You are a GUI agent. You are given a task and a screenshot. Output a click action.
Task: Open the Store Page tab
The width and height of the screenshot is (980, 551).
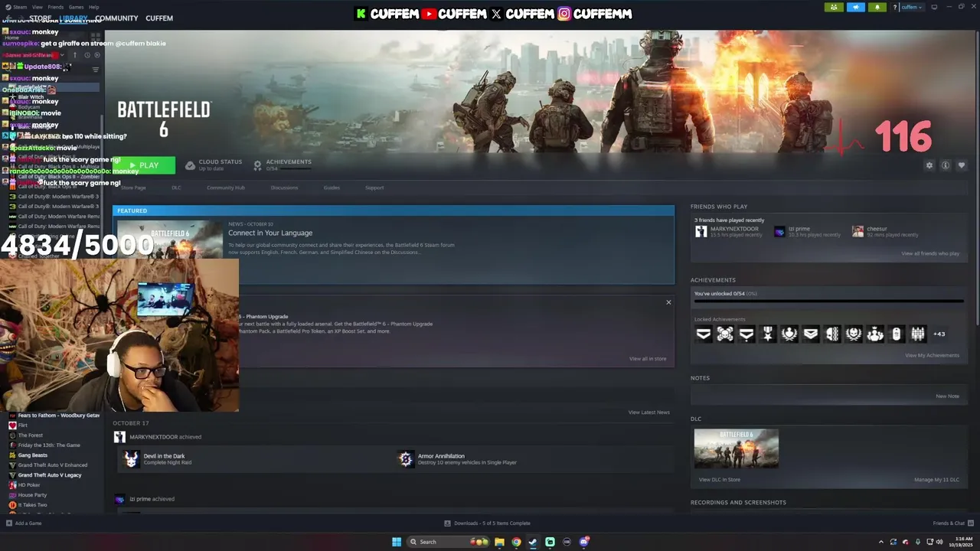(133, 187)
